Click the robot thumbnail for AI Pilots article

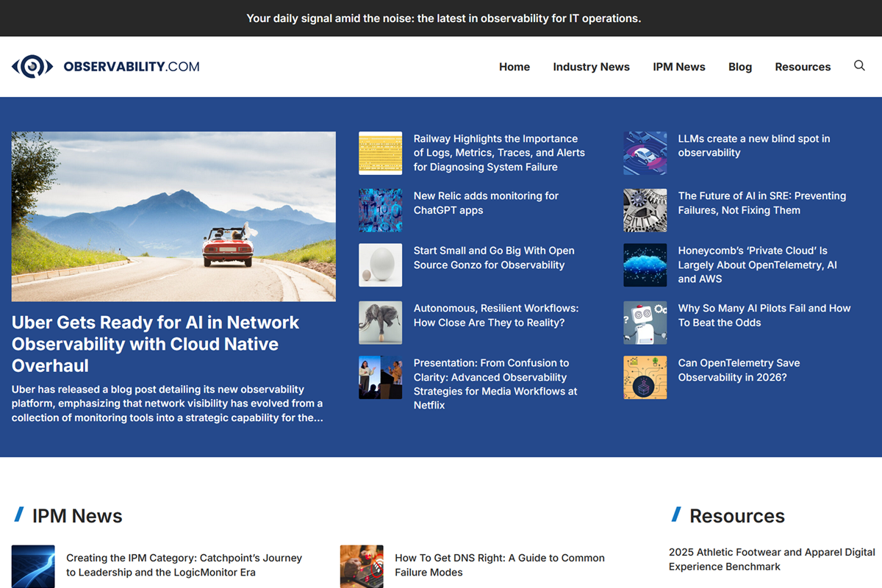[x=645, y=323]
